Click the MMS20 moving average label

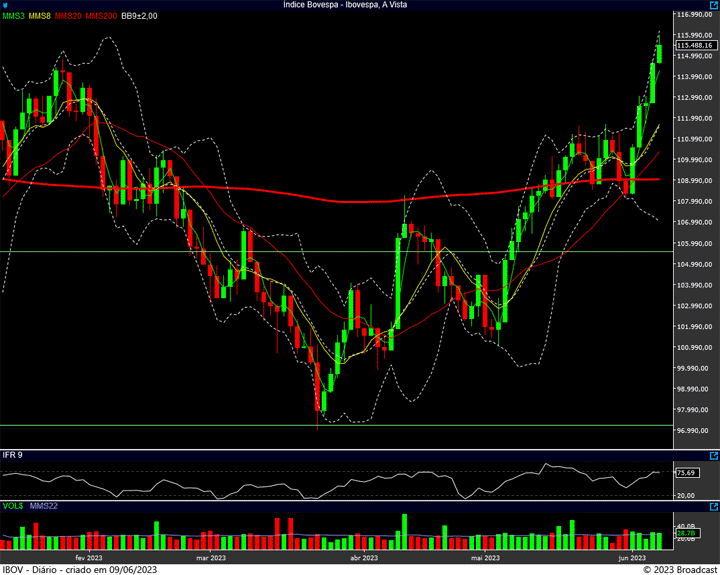click(x=68, y=16)
